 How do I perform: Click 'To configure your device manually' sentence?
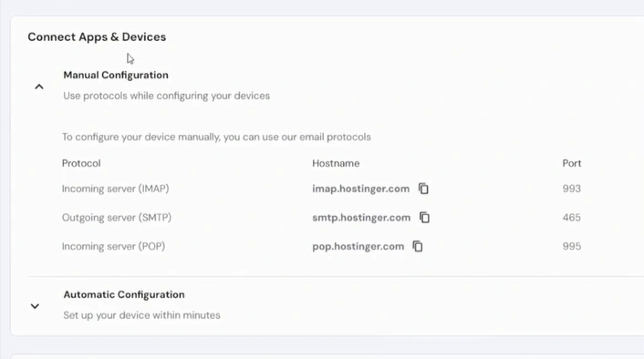click(x=216, y=137)
